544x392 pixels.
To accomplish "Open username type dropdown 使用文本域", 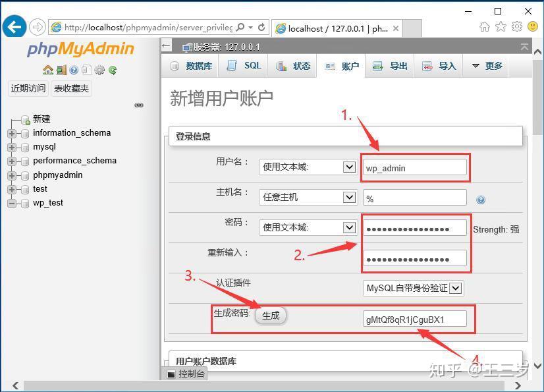I will [x=308, y=167].
